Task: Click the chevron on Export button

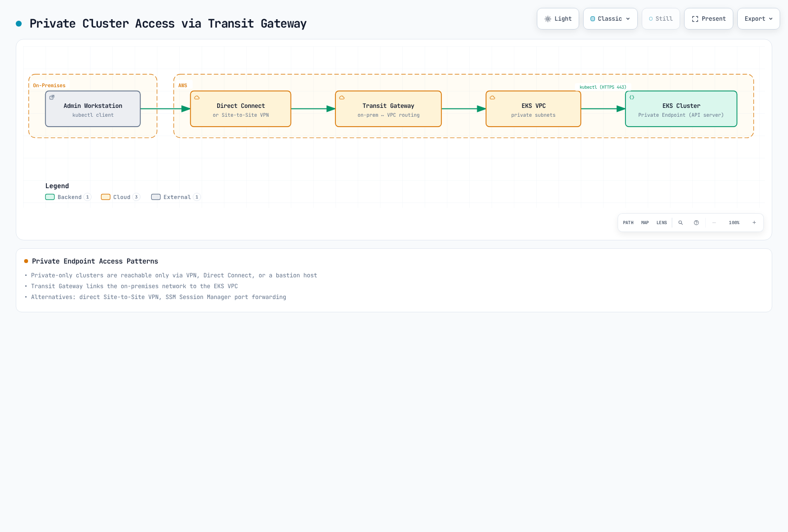Action: [x=771, y=19]
